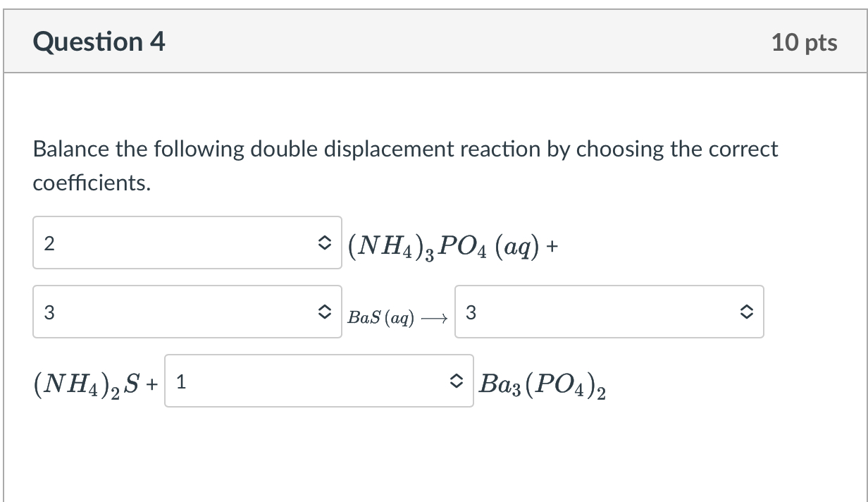This screenshot has width=868, height=502.
Task: Open the coefficient dropdown for BaS showing 3
Action: (187, 311)
